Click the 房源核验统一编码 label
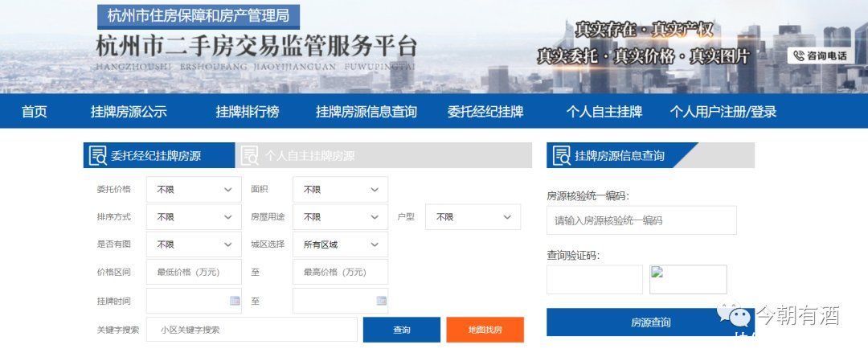The width and height of the screenshot is (868, 353). click(x=588, y=195)
